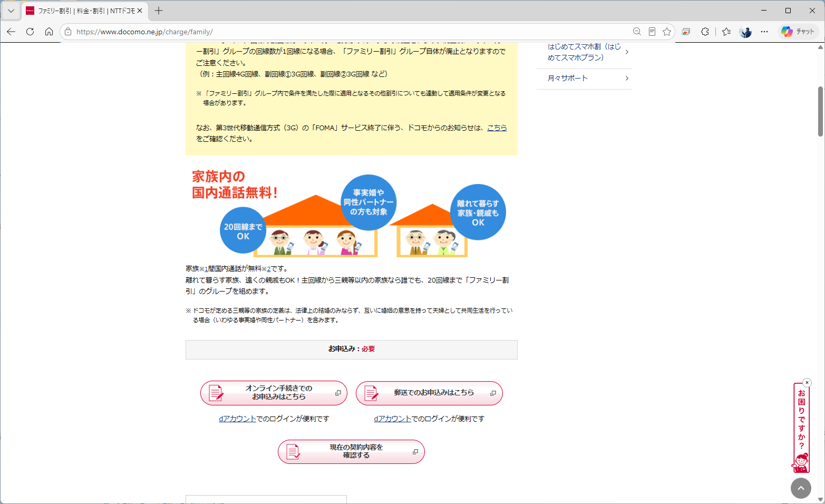The height and width of the screenshot is (504, 825).
Task: Add this page to favorites with the star
Action: [x=667, y=32]
